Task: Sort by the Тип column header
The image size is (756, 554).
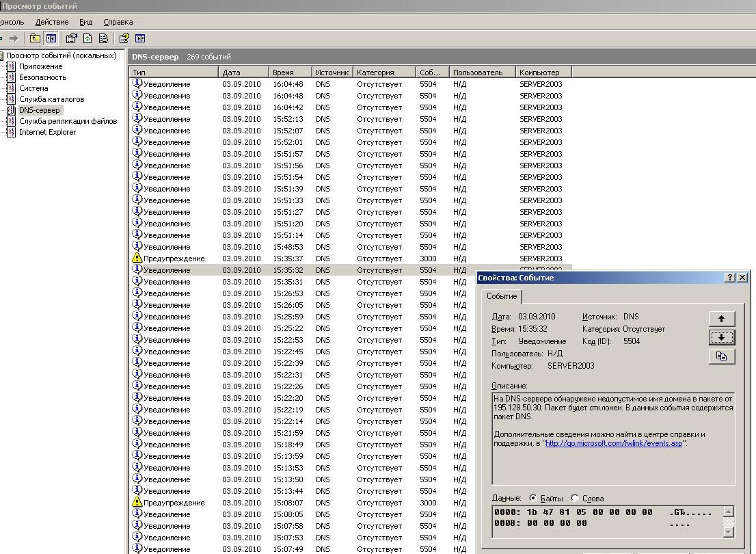Action: [x=174, y=72]
